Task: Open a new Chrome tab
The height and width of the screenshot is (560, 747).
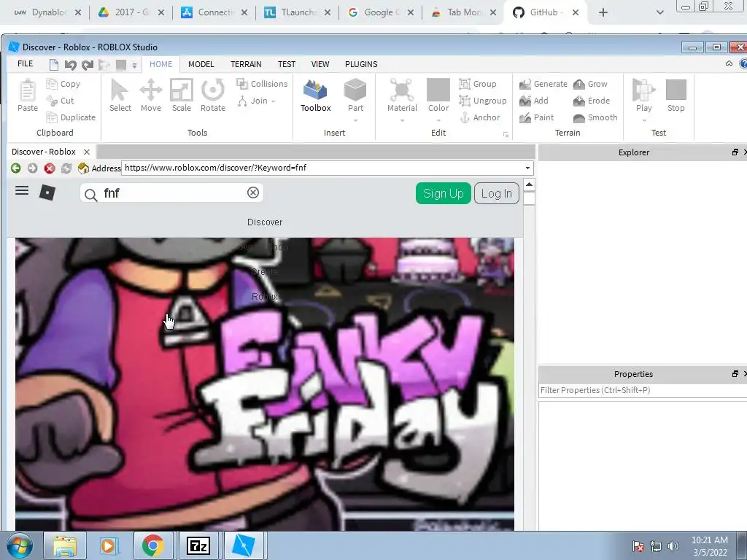Action: pyautogui.click(x=603, y=12)
